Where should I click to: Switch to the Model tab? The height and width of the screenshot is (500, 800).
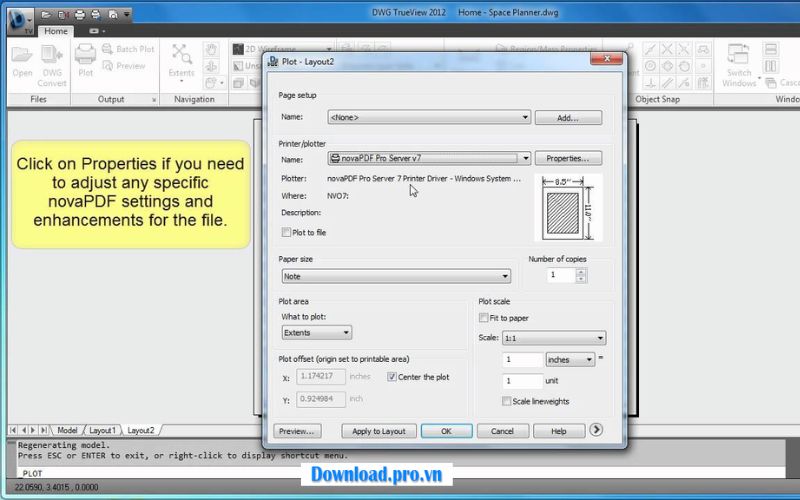coord(67,430)
